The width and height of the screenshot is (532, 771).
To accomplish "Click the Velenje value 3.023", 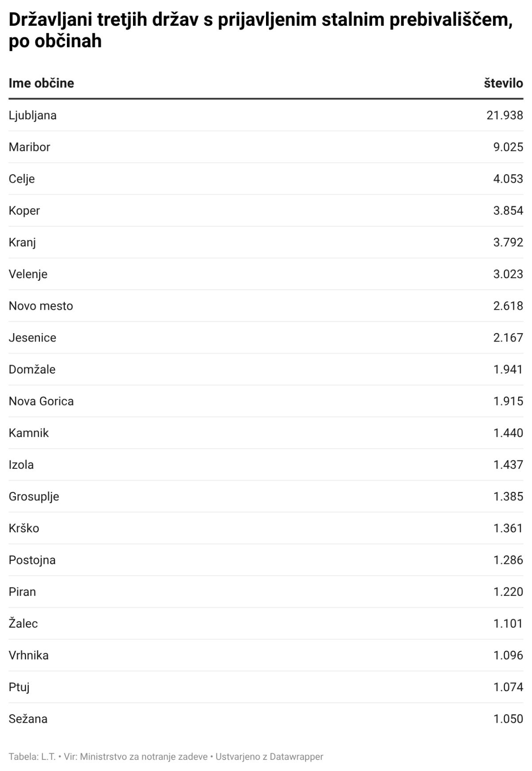I will click(508, 274).
